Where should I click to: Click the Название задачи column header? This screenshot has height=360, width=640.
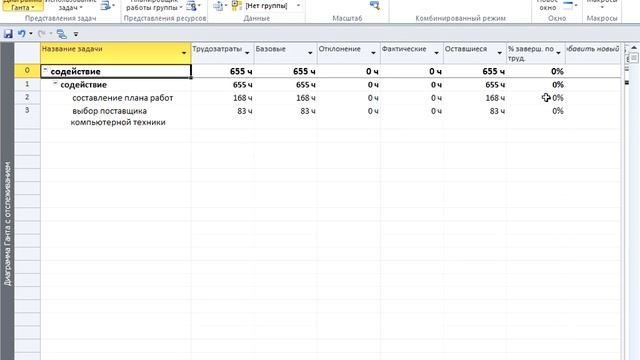(x=116, y=53)
